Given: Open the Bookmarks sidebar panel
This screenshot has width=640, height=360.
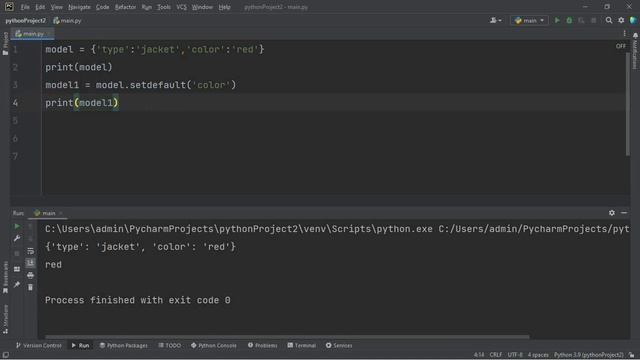Looking at the screenshot, I should pos(5,277).
